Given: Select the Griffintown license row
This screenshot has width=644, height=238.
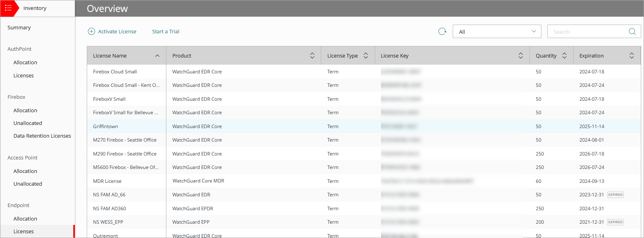Looking at the screenshot, I should (105, 127).
